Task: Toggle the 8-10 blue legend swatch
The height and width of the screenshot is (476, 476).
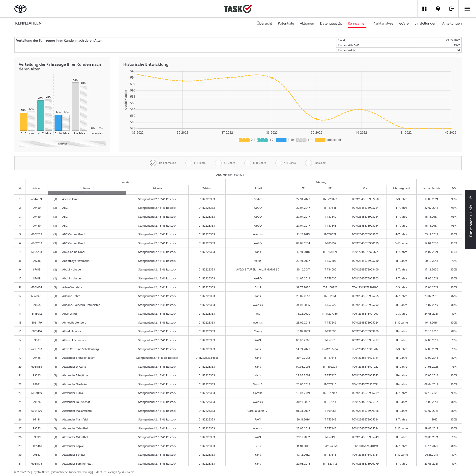Action: 281,140
